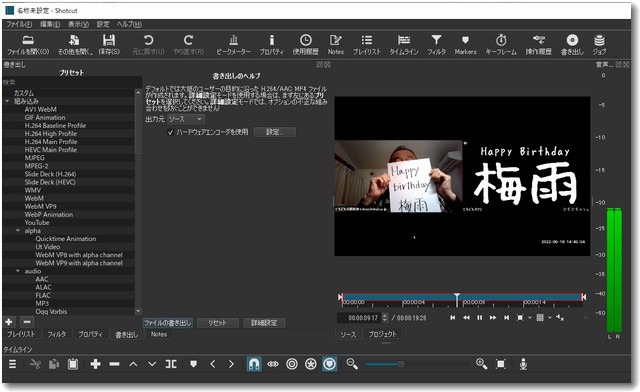Open the Peak Meter panel icon
This screenshot has height=392, width=640.
[x=233, y=40]
